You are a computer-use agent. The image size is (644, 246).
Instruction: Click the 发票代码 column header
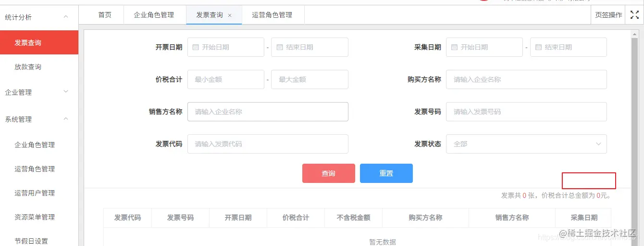[127, 218]
